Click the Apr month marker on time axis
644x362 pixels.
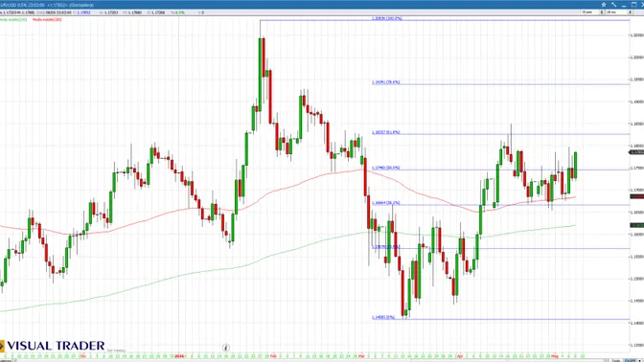point(460,356)
